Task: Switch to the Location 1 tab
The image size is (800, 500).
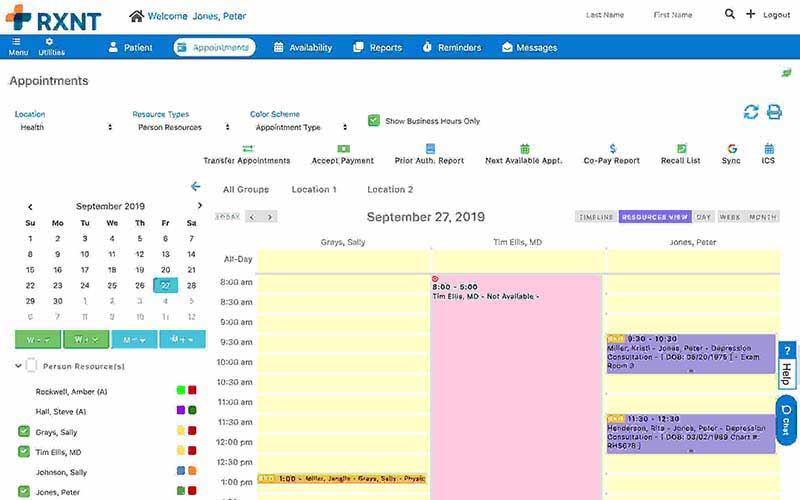Action: pyautogui.click(x=314, y=189)
